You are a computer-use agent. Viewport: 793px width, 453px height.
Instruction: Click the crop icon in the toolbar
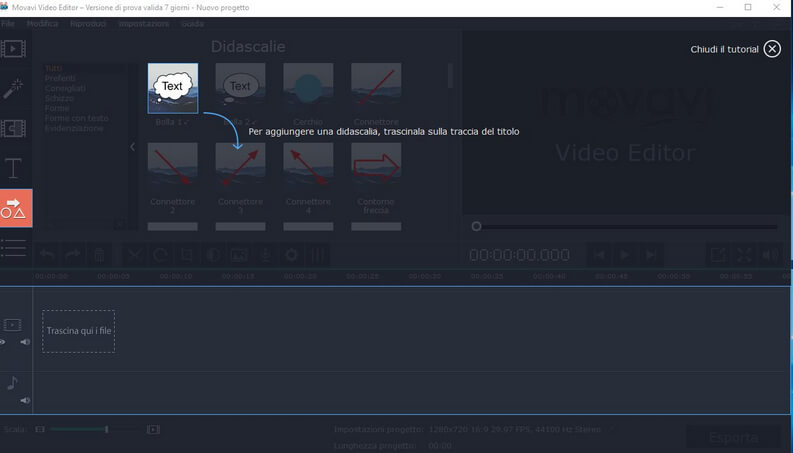187,255
